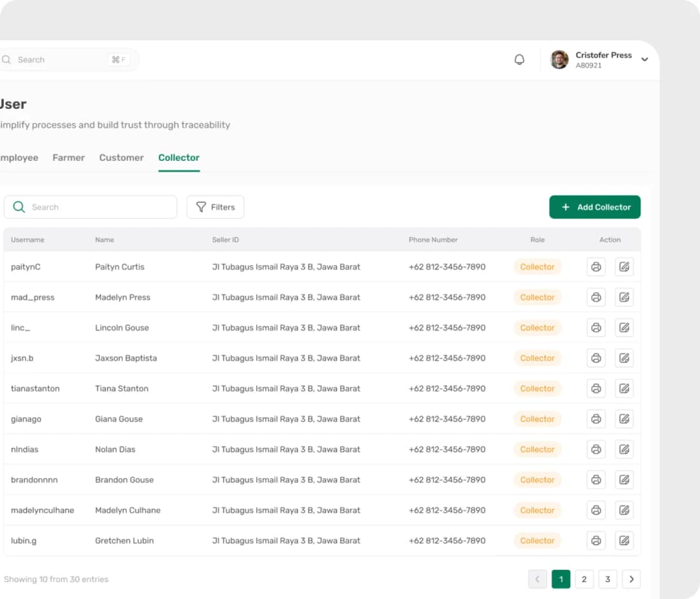This screenshot has height=599, width=700.
Task: Go to the next page arrow
Action: tap(631, 580)
